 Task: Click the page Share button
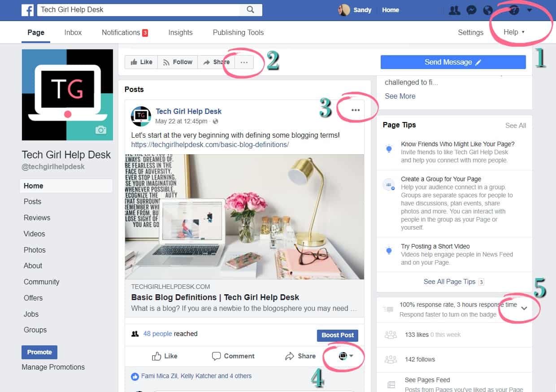tap(216, 62)
